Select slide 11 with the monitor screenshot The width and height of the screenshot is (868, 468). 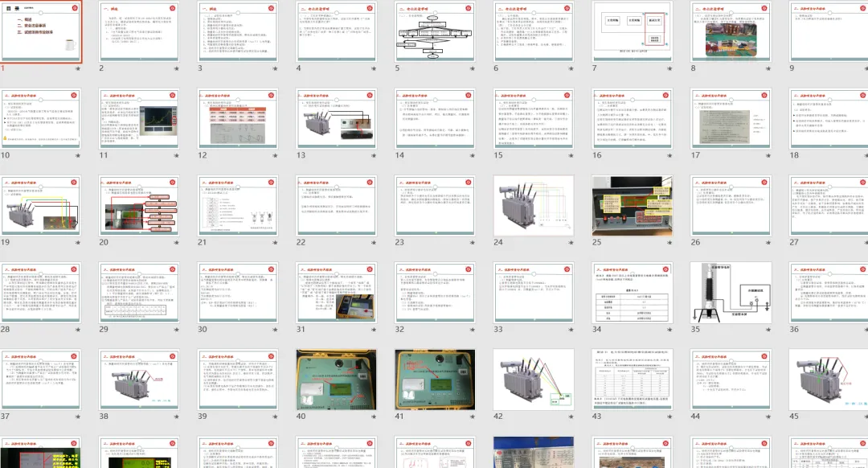click(140, 118)
